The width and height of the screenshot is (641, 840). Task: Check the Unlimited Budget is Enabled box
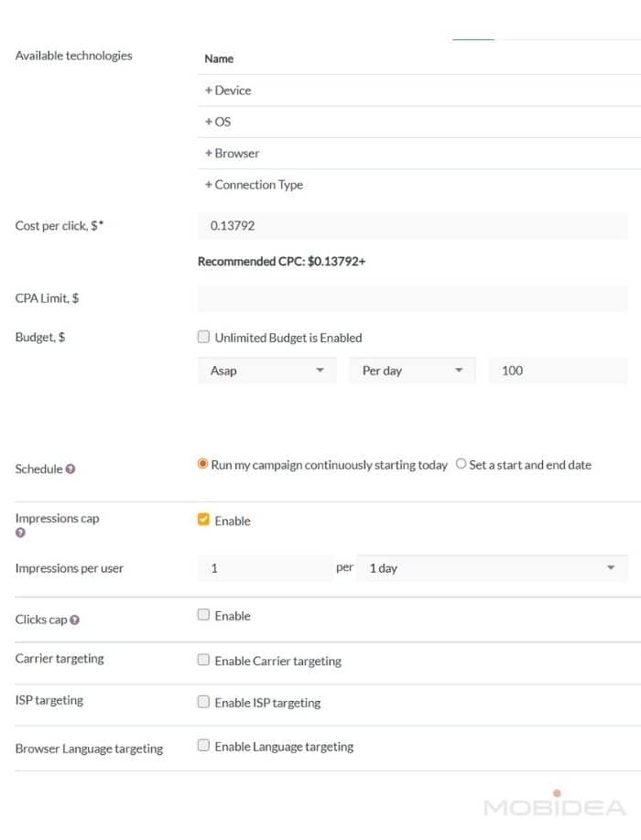coord(204,337)
